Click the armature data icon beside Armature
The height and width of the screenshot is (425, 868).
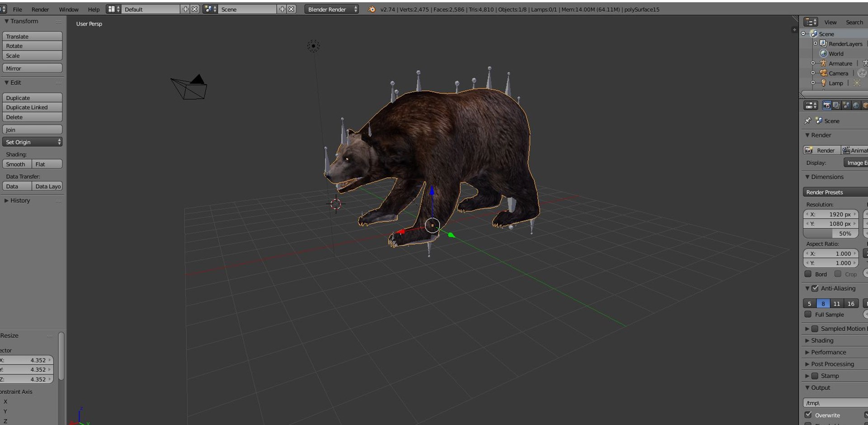click(865, 63)
